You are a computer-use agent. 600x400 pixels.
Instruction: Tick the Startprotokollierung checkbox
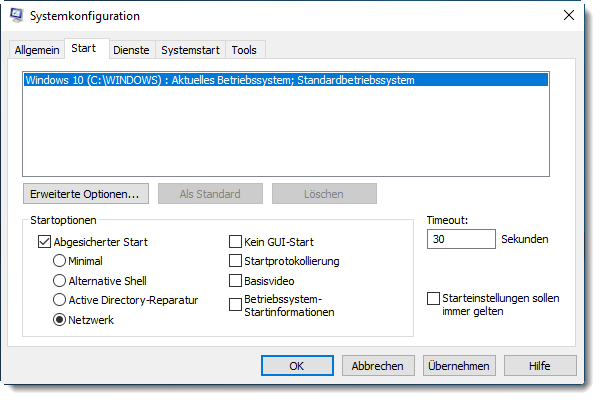click(235, 261)
